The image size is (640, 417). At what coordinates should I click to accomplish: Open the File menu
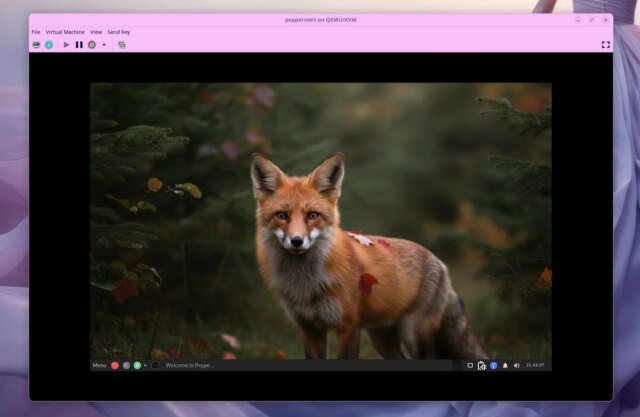coord(36,32)
